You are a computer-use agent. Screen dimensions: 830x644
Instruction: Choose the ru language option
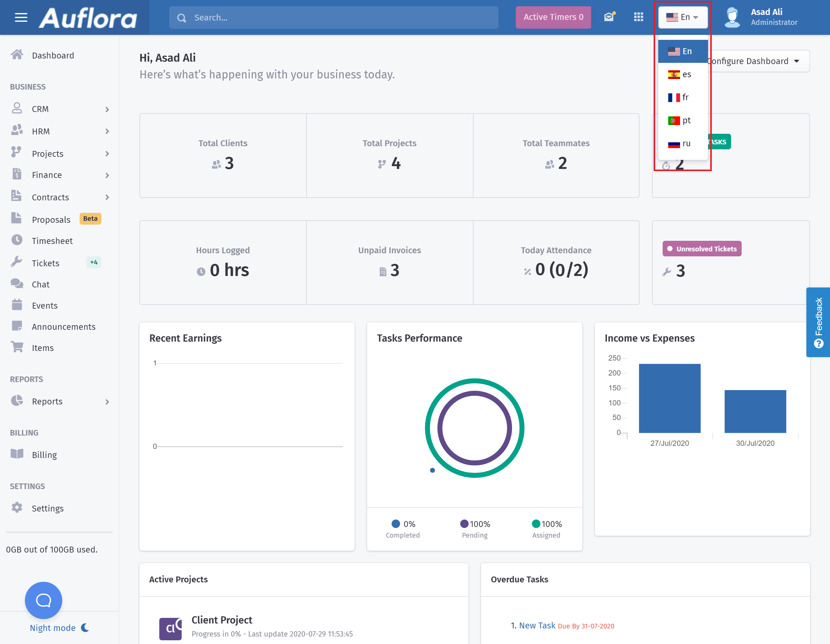[x=683, y=143]
